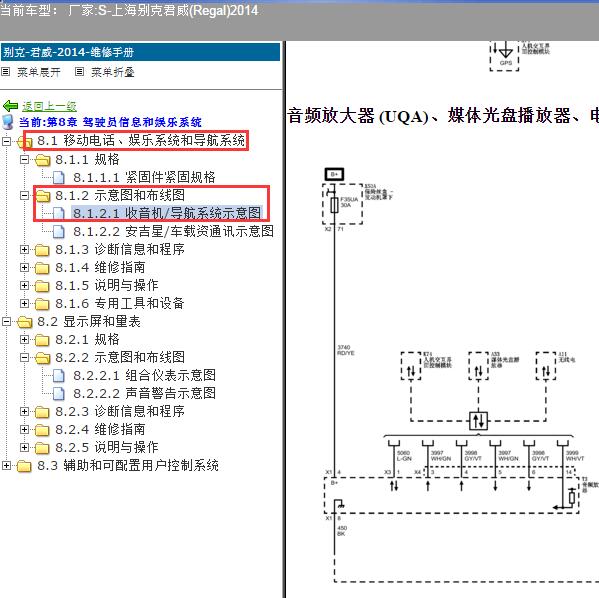Expand the 8.1.6 专用工具和设备 folder
The image size is (599, 598).
24,303
